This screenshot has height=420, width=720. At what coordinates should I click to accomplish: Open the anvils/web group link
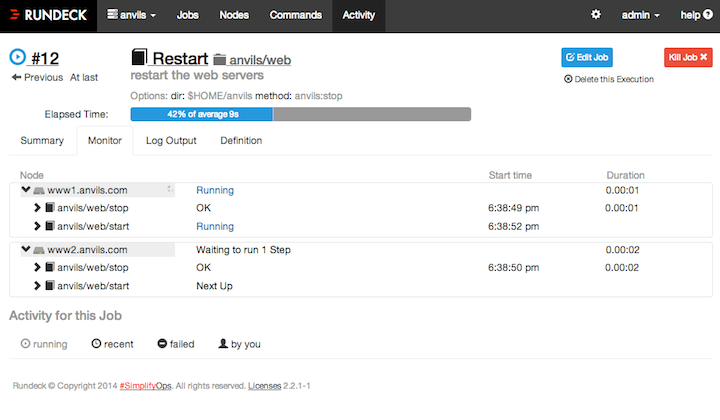coord(260,60)
